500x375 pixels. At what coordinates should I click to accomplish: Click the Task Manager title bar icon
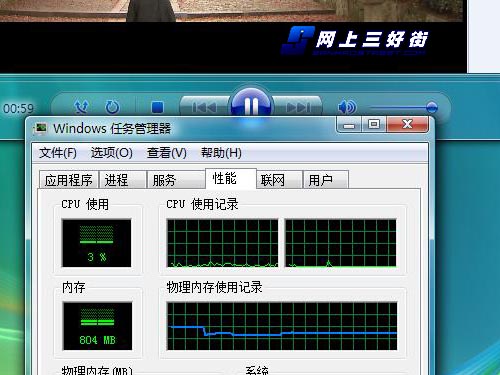click(41, 128)
